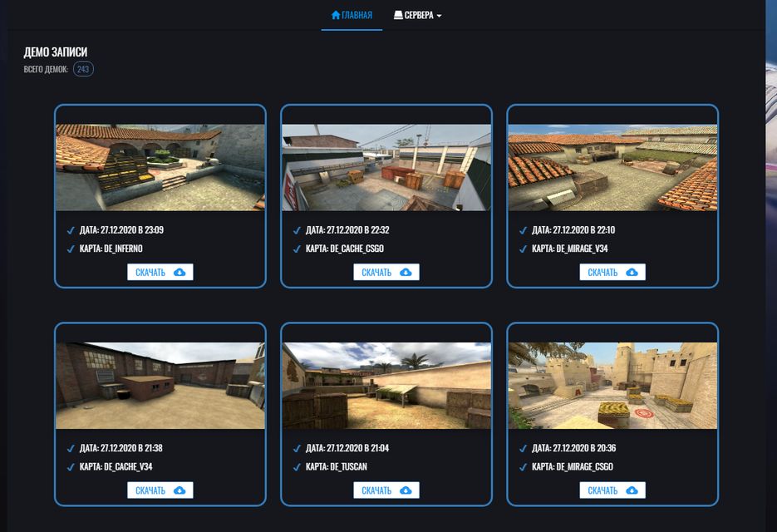
Task: Download the de_cache_csgo demo via СКАЧАТЬ
Action: 386,272
